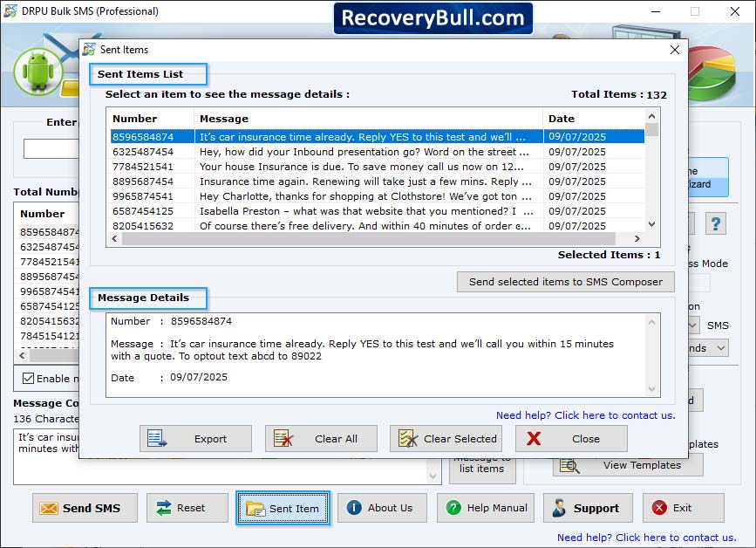Click the Support person icon
The height and width of the screenshot is (548, 756).
click(x=559, y=508)
